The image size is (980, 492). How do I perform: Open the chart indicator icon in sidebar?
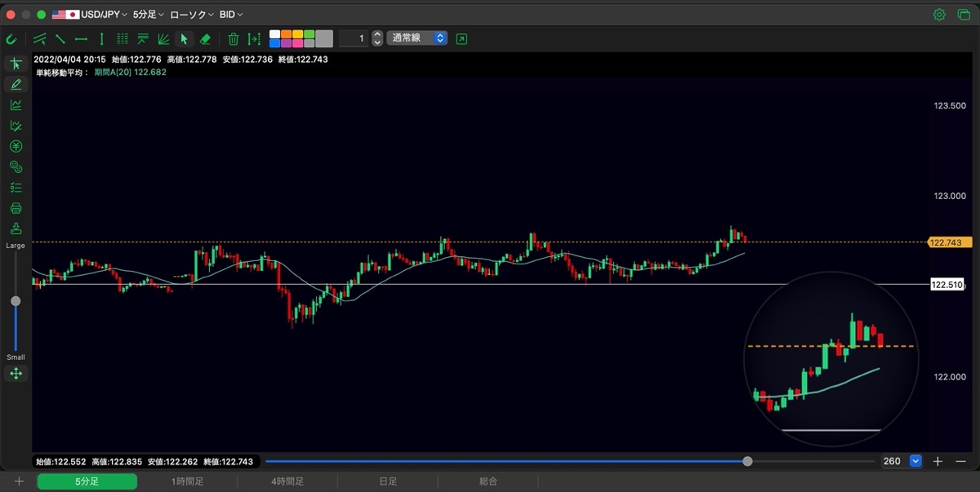click(16, 105)
